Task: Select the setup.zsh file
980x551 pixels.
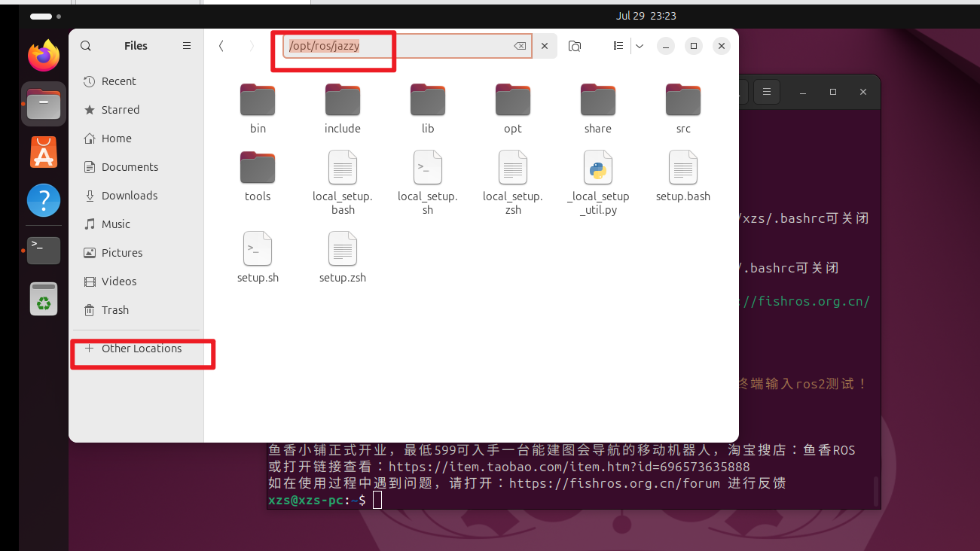Action: coord(343,257)
